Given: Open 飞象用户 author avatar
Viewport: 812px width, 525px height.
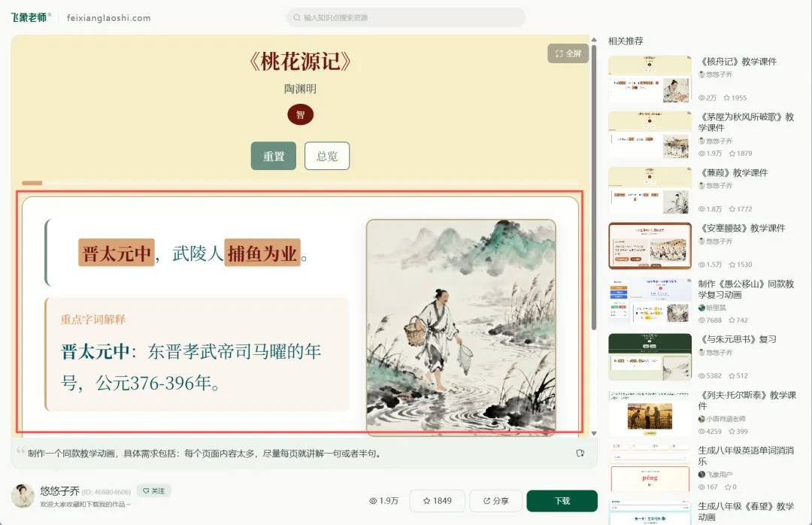Looking at the screenshot, I should (x=701, y=474).
